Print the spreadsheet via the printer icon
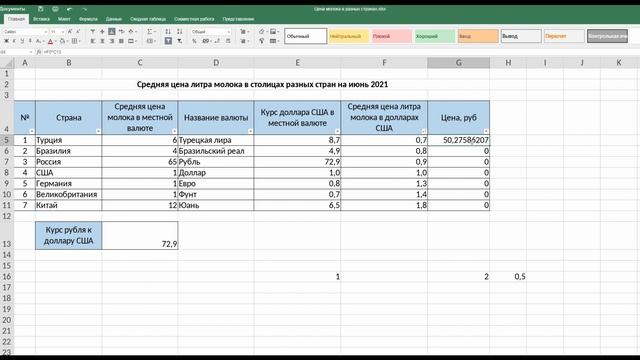The height and width of the screenshot is (360, 640). click(x=55, y=9)
